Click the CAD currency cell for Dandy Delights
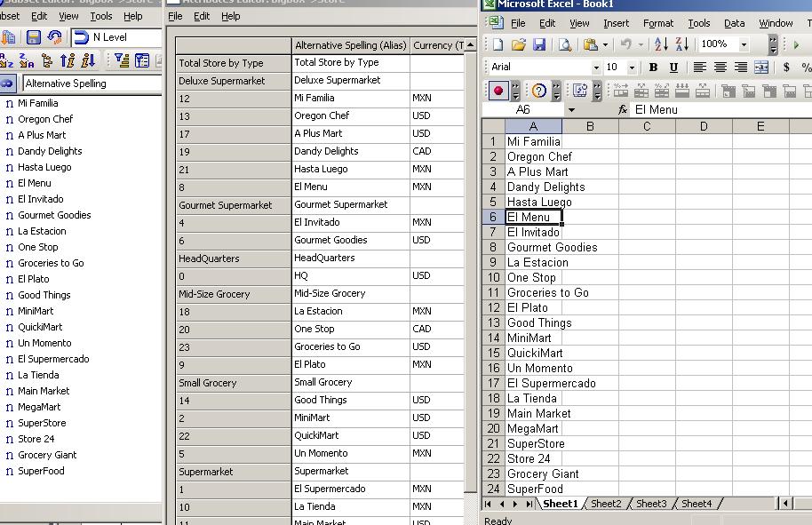Image resolution: width=812 pixels, height=525 pixels. coord(436,151)
